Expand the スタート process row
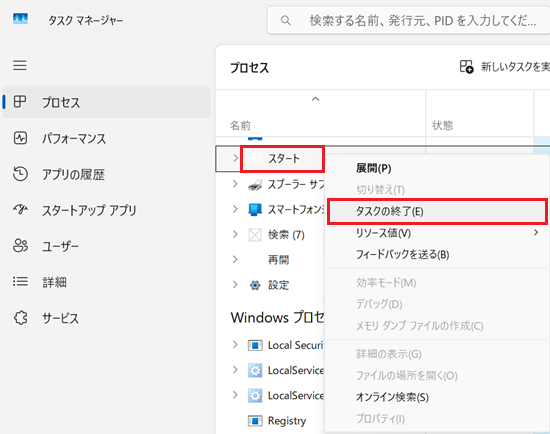Viewport: 550px width, 434px height. pyautogui.click(x=235, y=158)
